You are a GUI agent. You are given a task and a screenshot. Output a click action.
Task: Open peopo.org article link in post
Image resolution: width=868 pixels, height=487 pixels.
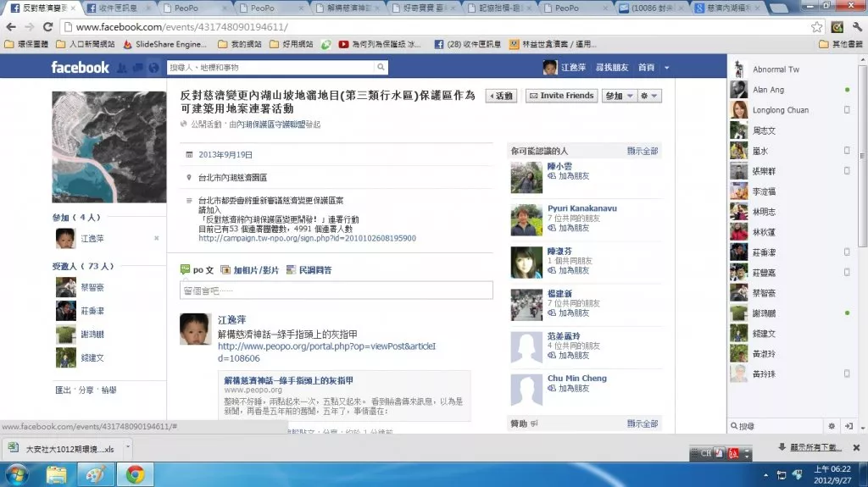tap(326, 352)
